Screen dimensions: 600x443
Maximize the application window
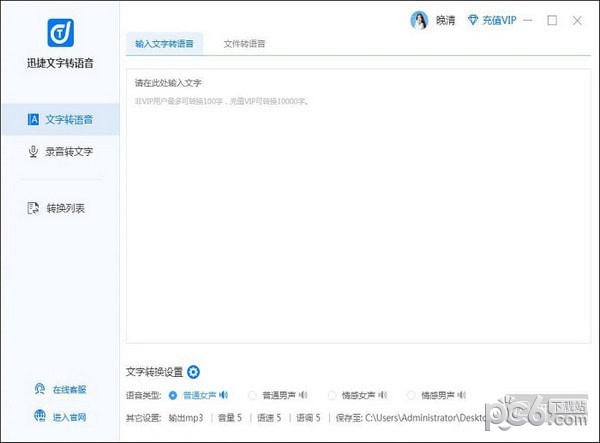point(552,20)
